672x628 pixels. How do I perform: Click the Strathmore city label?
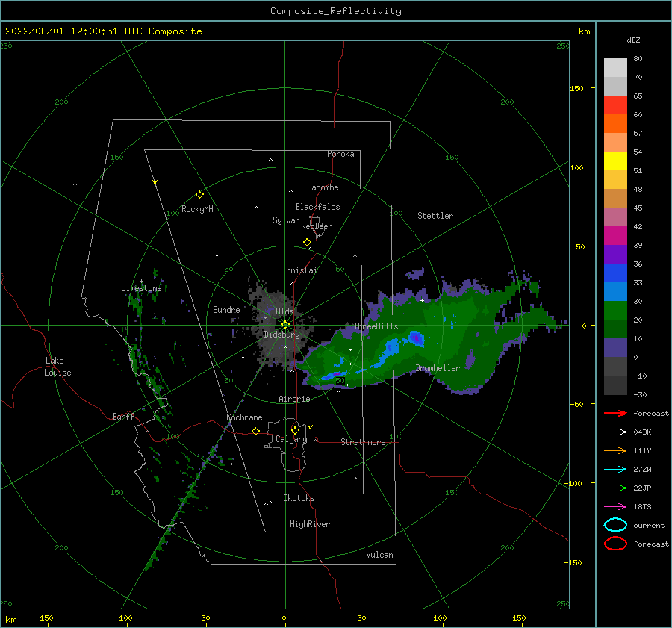363,442
